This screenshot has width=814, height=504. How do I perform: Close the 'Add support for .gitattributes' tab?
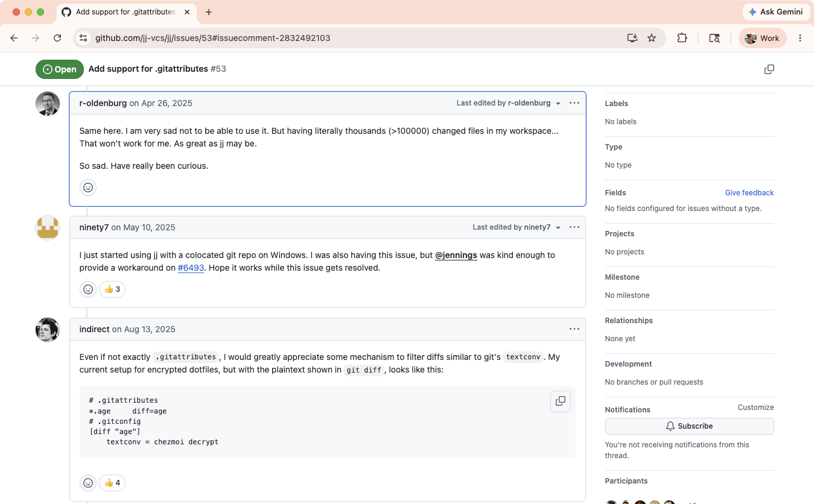point(187,12)
